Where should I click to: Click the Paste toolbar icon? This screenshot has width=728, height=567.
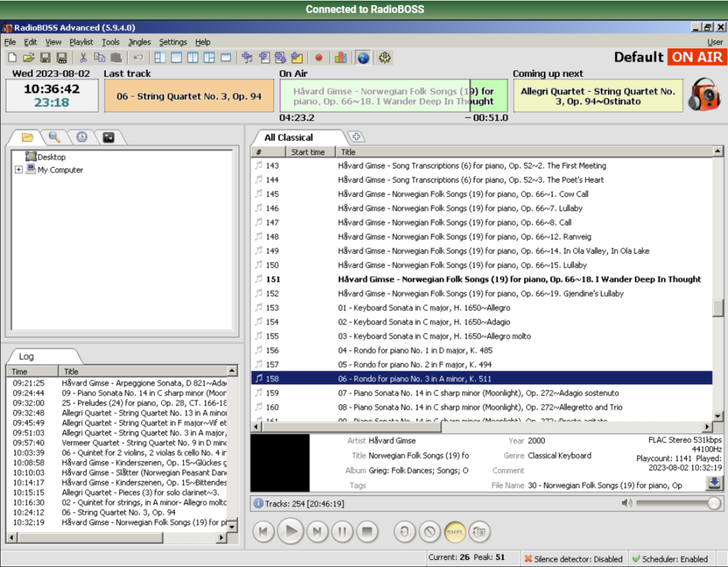click(116, 58)
